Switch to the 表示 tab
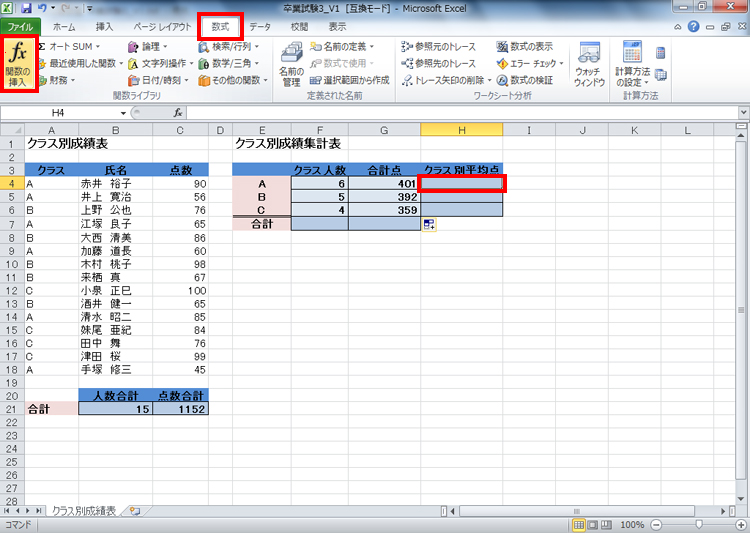 (x=337, y=27)
